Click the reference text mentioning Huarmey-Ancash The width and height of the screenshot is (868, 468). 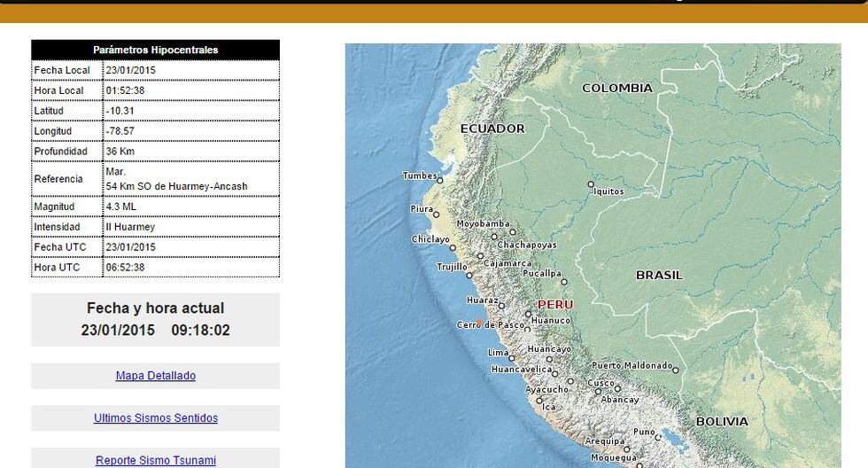click(176, 186)
